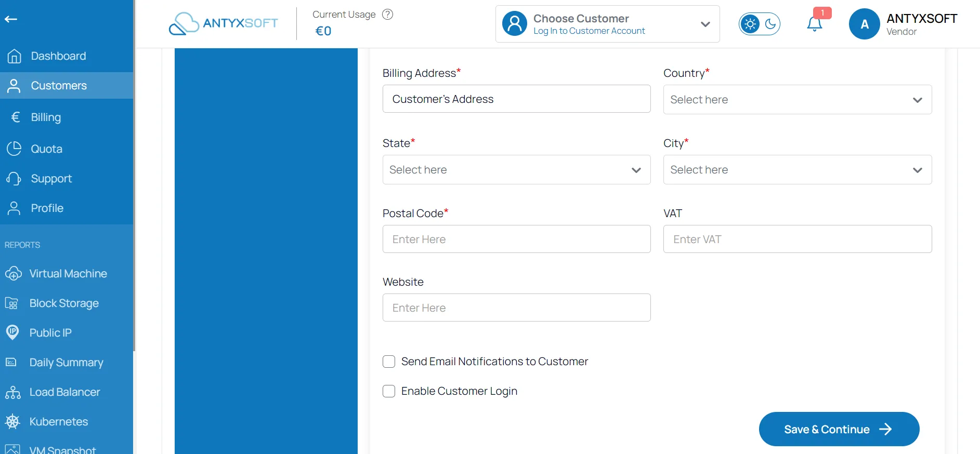Go to Billing in the sidebar
980x454 pixels.
click(x=46, y=117)
